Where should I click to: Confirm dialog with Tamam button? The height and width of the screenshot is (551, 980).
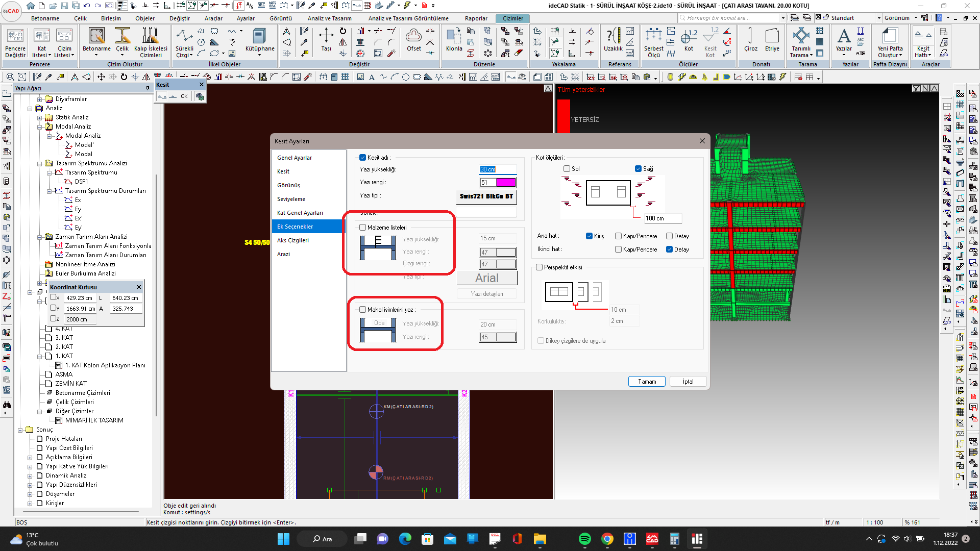[x=647, y=382]
